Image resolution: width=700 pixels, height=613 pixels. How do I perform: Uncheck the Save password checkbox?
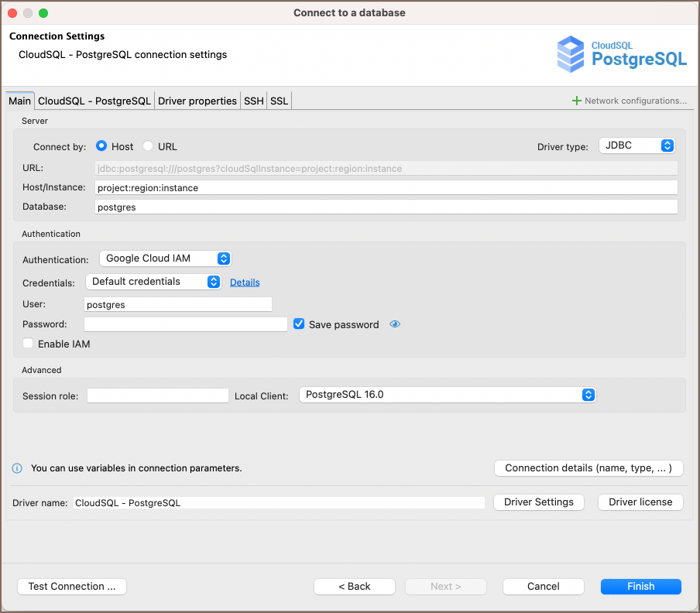[299, 324]
